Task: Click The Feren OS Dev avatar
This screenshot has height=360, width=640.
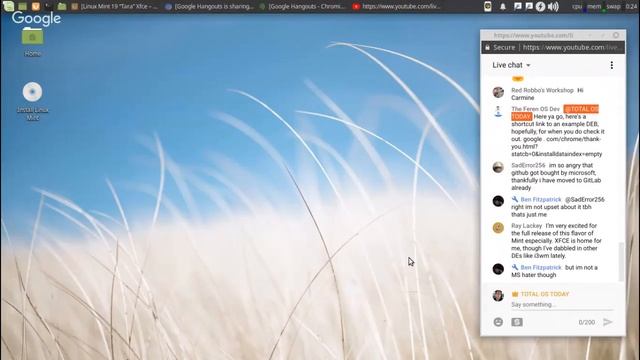Action: tap(498, 111)
